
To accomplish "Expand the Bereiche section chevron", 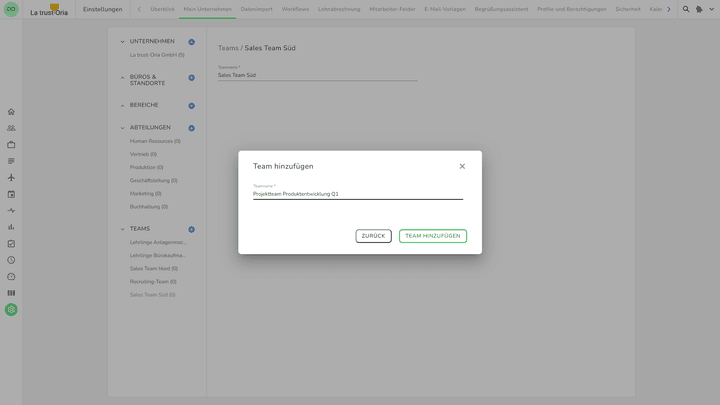I will click(123, 105).
